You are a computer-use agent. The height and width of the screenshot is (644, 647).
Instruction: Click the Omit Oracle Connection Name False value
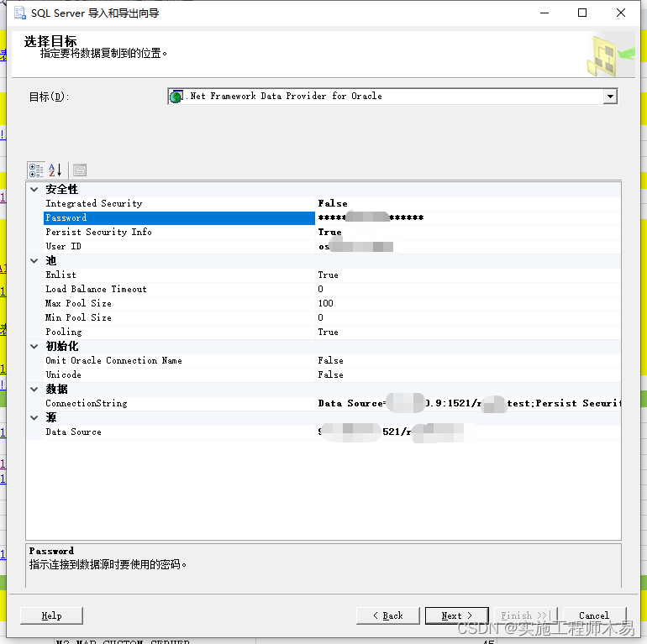pos(468,360)
